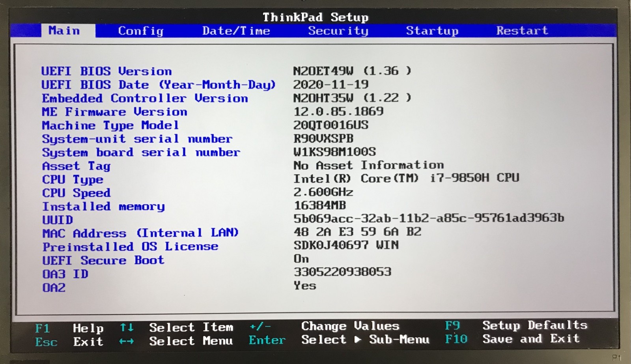Click the F1 Help key hint
The image size is (631, 364).
coord(69,328)
